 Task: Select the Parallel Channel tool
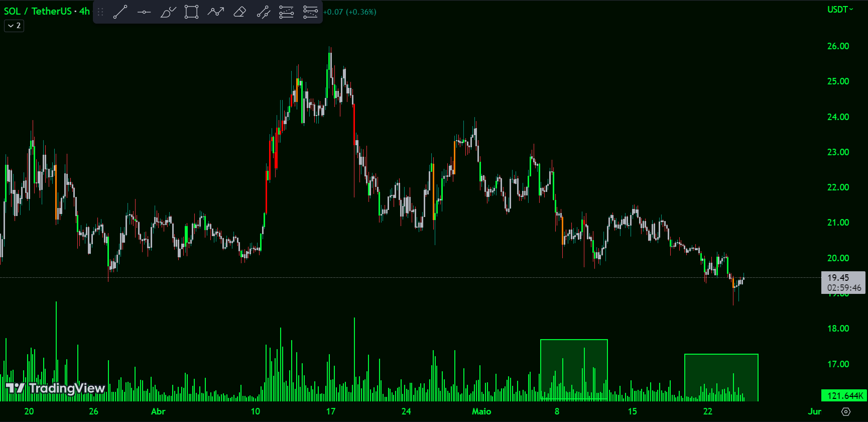[264, 12]
